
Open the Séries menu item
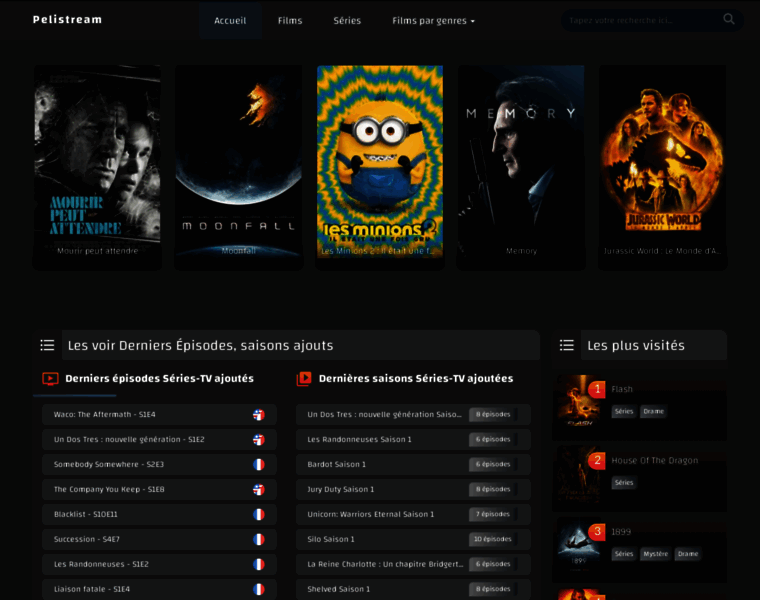coord(347,21)
